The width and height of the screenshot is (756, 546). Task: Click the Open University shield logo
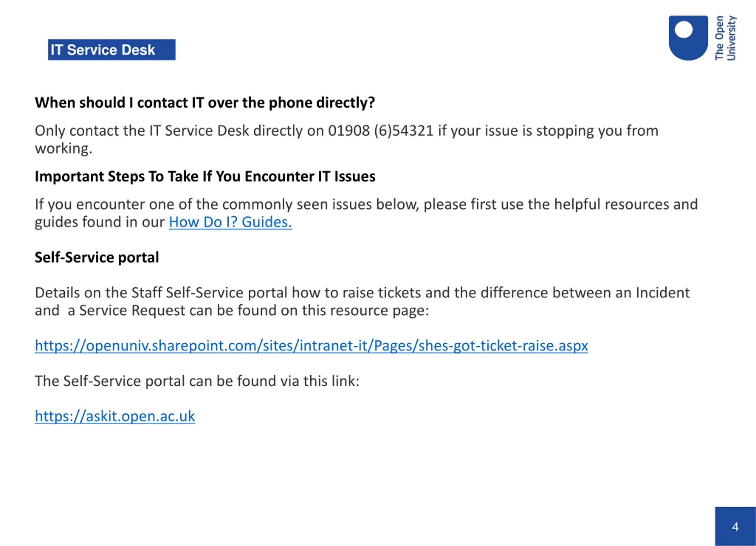(688, 38)
